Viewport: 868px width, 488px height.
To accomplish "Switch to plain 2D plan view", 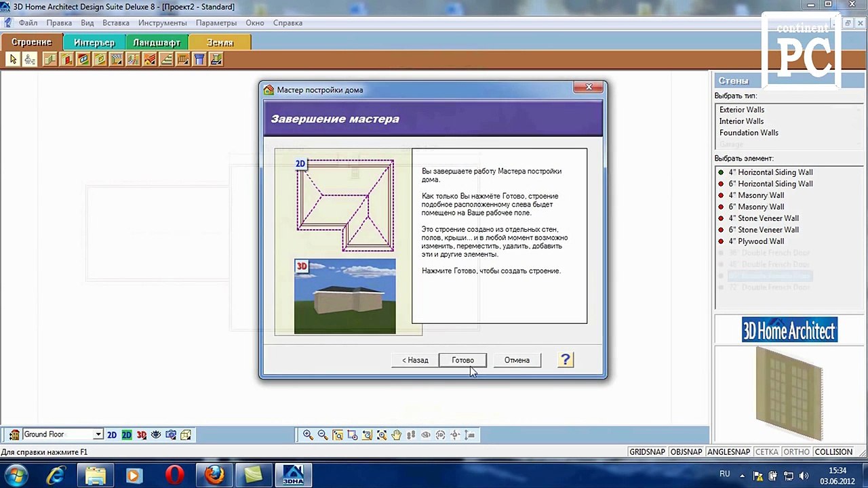I will click(112, 435).
